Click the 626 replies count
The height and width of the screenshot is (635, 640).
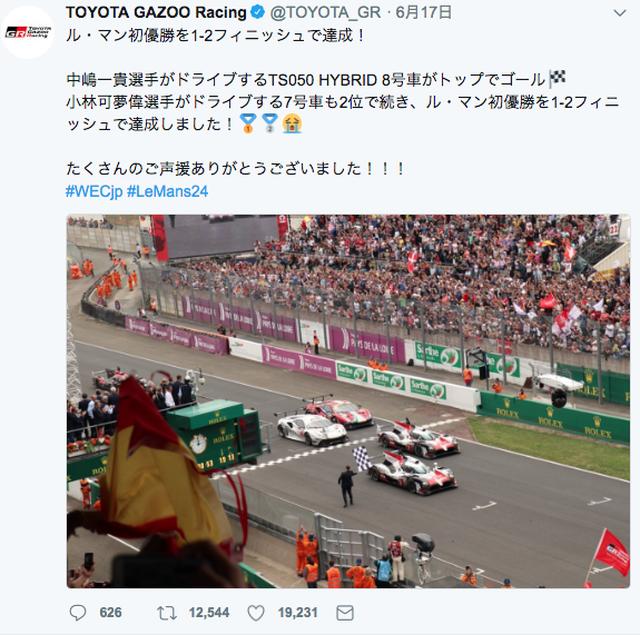click(x=111, y=613)
